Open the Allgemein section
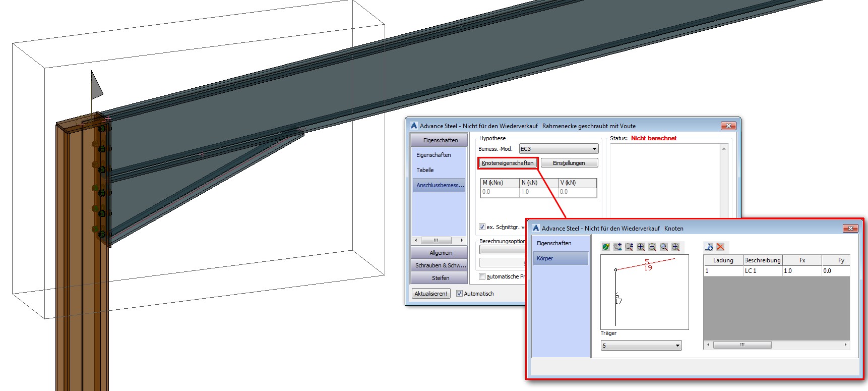Viewport: 868px width, 391px height. [440, 253]
